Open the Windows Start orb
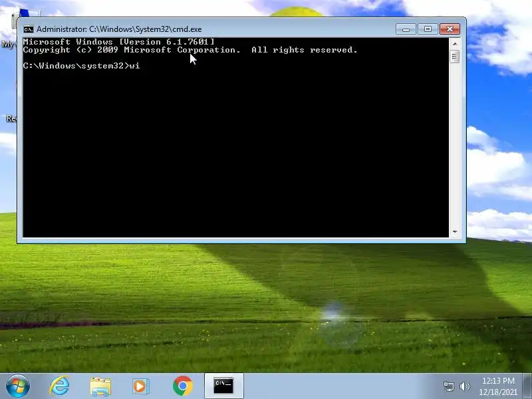Screen dimensions: 532x399 (18, 386)
